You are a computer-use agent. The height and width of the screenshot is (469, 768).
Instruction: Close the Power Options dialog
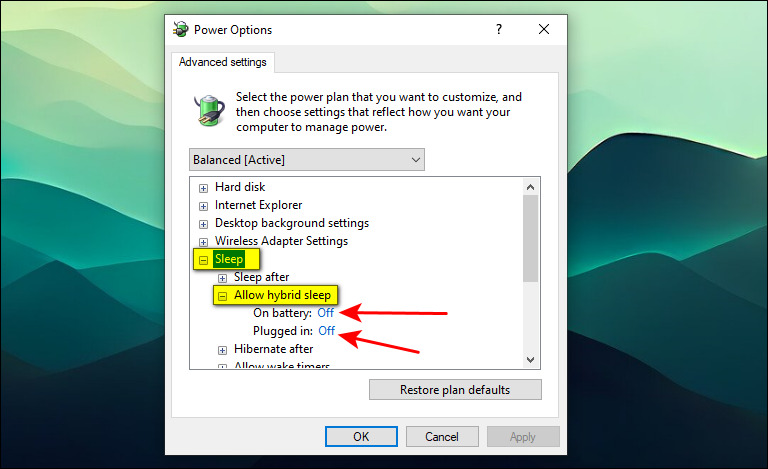(544, 29)
